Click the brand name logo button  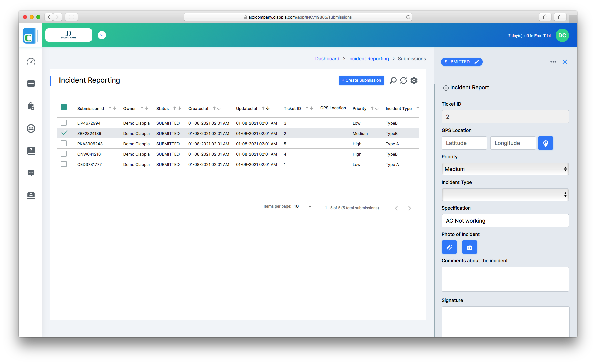tap(69, 35)
